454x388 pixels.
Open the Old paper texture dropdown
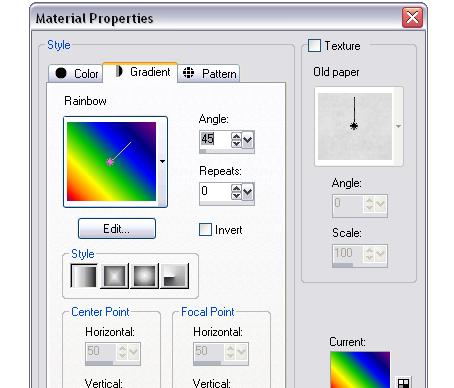point(398,126)
